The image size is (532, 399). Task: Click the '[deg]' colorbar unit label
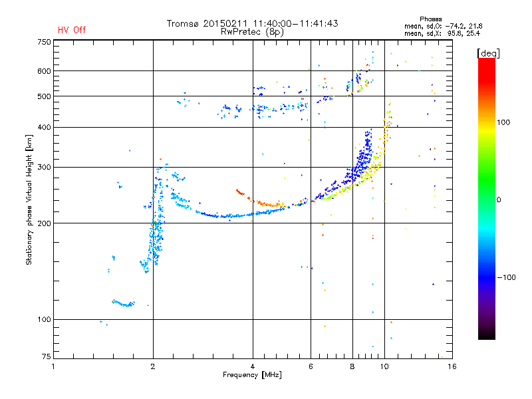(489, 54)
